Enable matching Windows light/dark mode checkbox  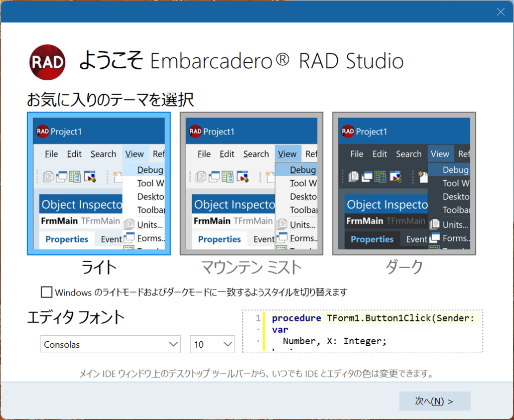pos(47,292)
